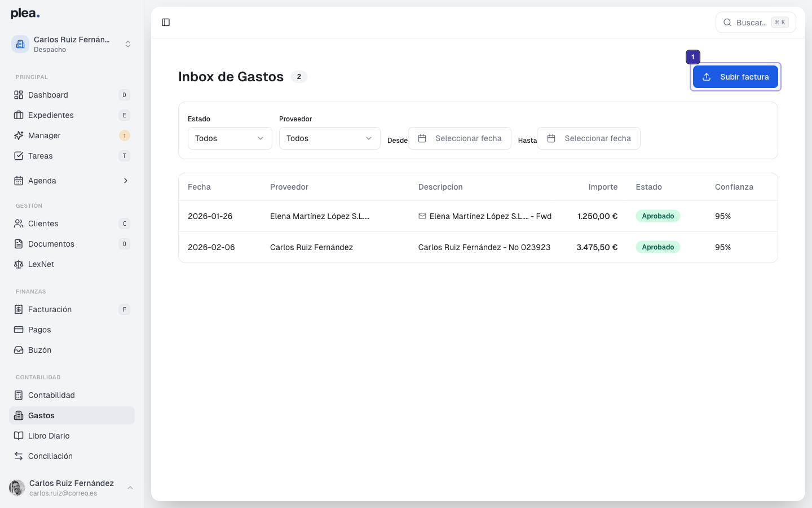Screen dimensions: 812x508
Task: Open the Expedientes briefcase icon
Action: click(19, 115)
